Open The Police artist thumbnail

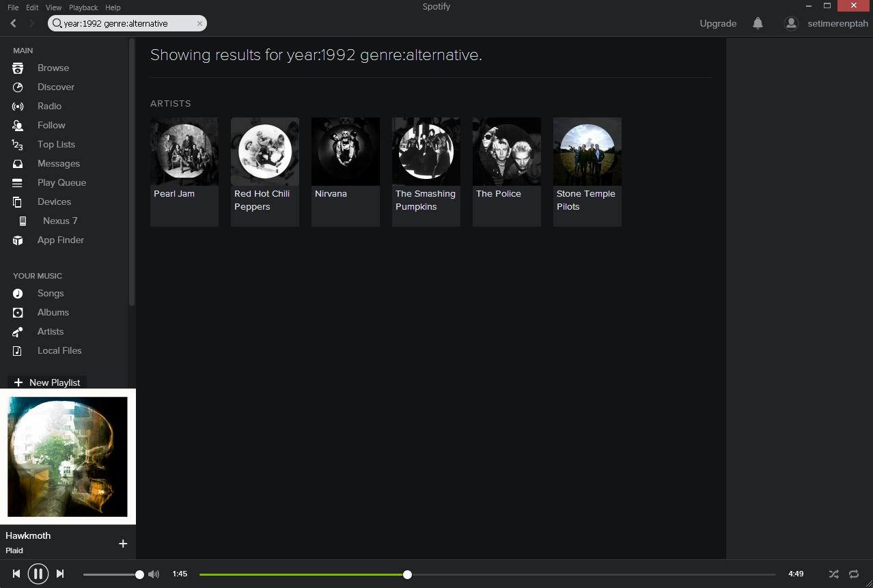[x=507, y=152]
